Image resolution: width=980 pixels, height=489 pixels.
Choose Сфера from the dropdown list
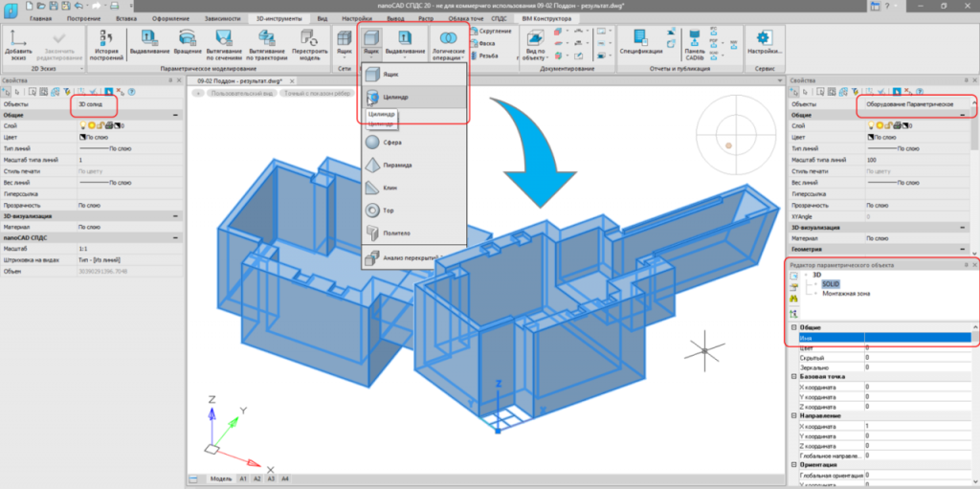(x=413, y=143)
